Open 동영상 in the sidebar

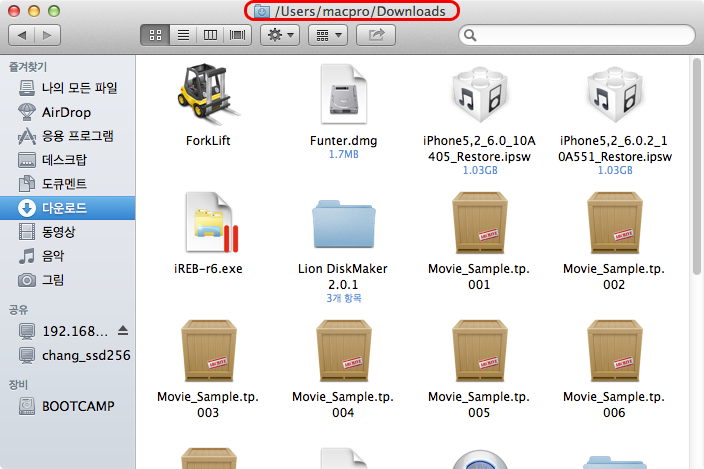(67, 232)
